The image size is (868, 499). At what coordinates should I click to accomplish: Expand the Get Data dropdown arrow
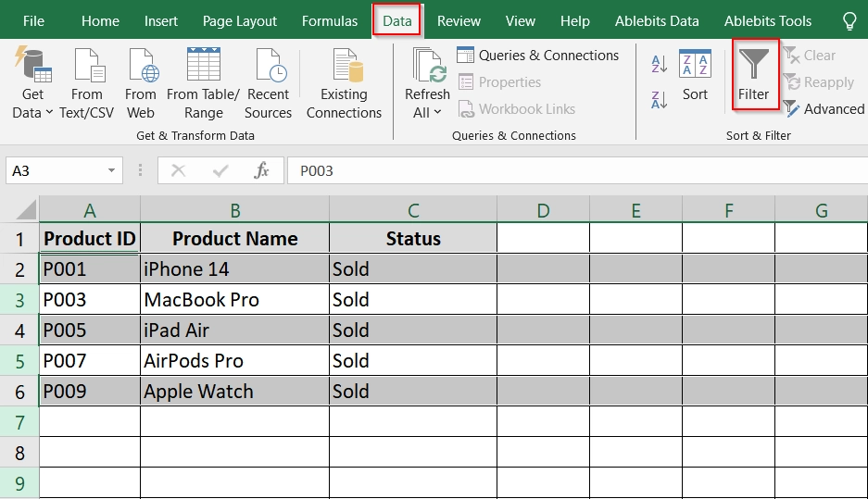pos(49,112)
